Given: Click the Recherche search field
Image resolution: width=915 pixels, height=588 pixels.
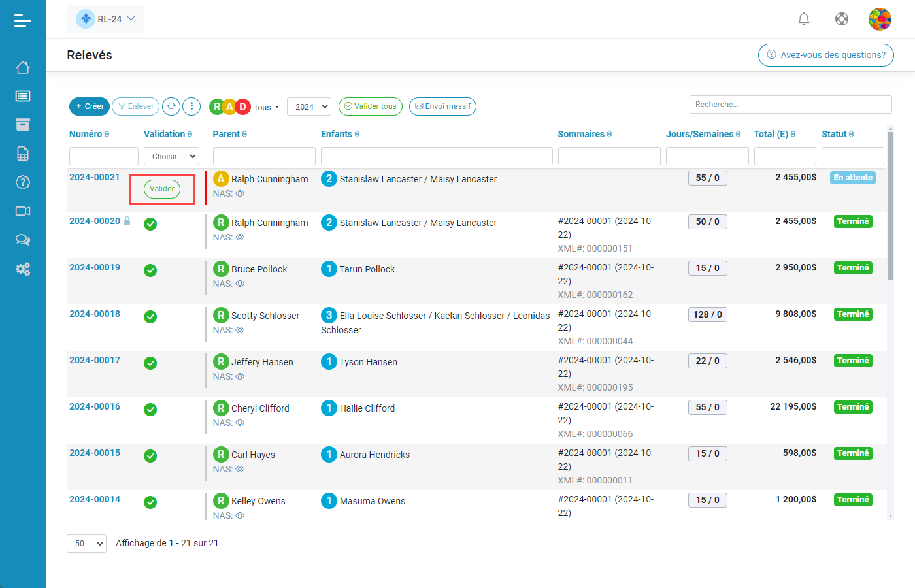Looking at the screenshot, I should pyautogui.click(x=790, y=105).
